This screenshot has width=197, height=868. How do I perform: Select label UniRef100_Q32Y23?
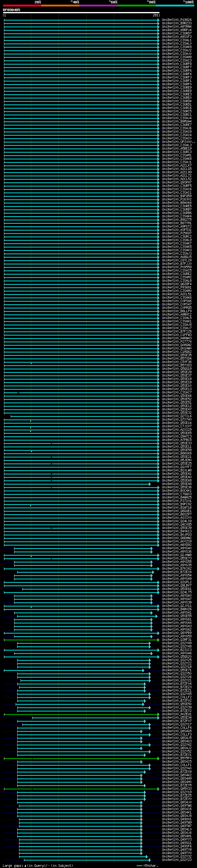[177, 860]
